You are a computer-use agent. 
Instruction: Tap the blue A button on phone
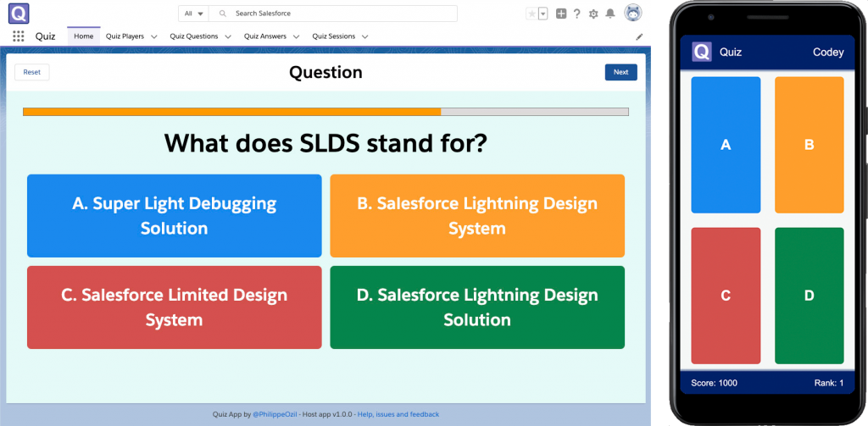click(x=726, y=145)
